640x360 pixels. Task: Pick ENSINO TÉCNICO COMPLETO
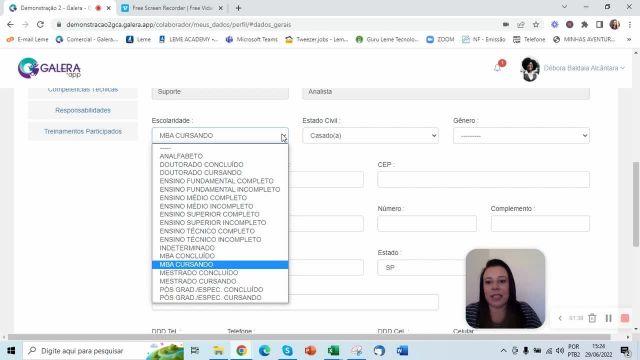[x=220, y=231]
